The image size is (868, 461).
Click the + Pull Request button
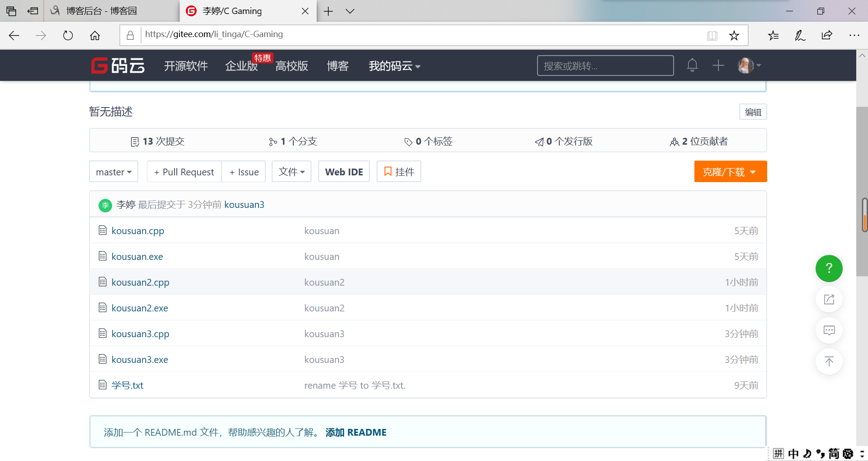tap(184, 172)
